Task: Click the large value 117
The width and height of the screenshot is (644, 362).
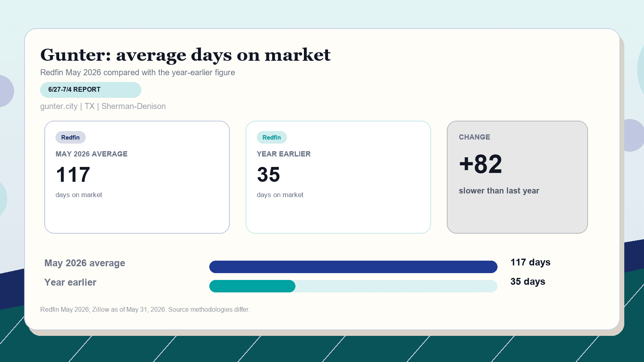Action: point(73,175)
